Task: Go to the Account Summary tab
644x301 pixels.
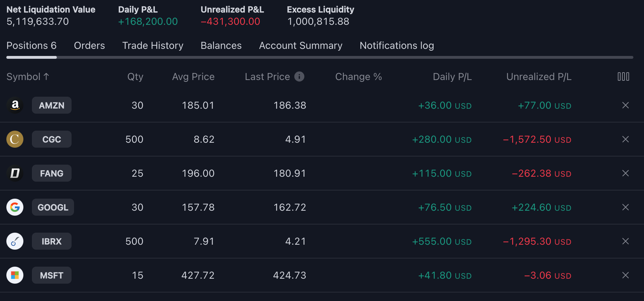Action: tap(300, 46)
